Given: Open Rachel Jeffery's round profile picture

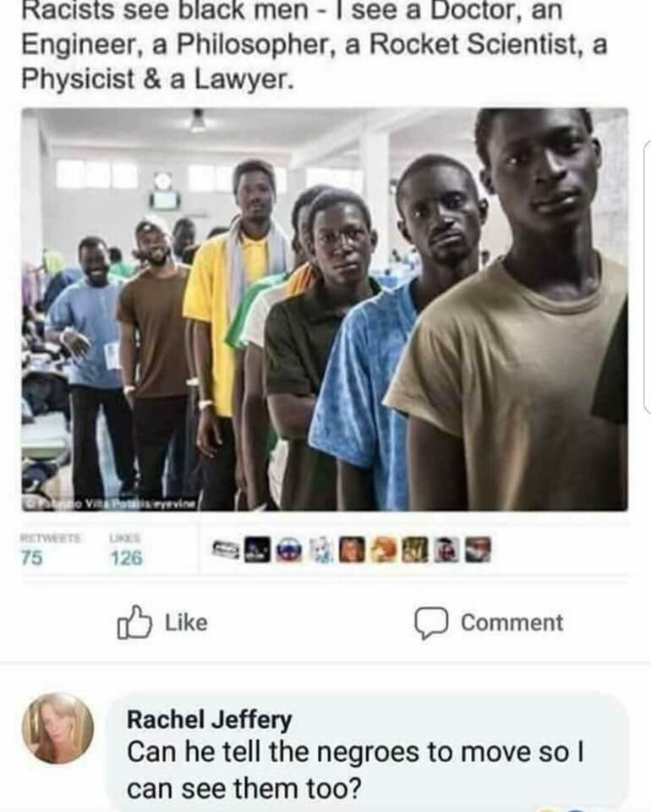Looking at the screenshot, I should (x=58, y=728).
